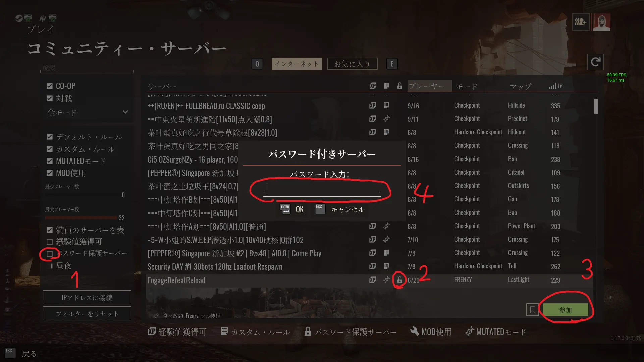This screenshot has height=362, width=644.
Task: Adjust the 最大プレーヤー数 slider
Action: click(81, 218)
